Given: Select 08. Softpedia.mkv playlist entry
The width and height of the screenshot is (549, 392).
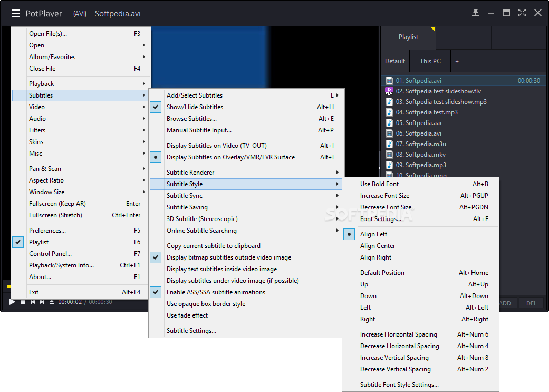Looking at the screenshot, I should coord(464,154).
